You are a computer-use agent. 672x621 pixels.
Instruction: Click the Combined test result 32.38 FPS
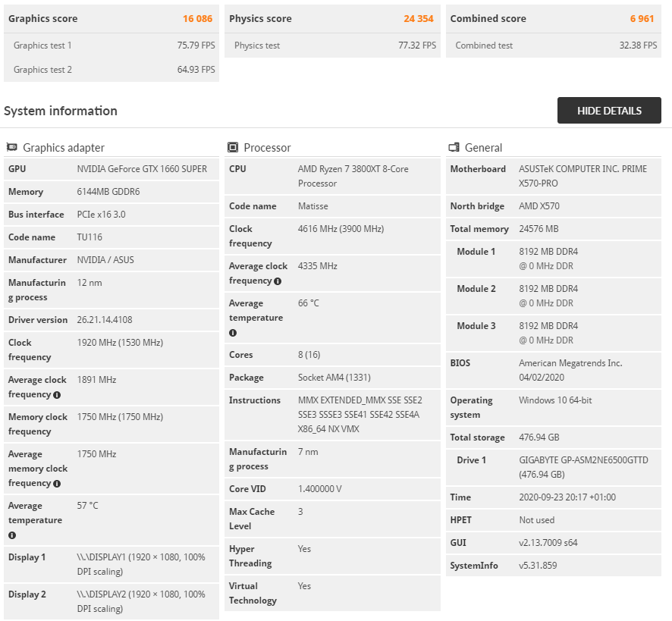coord(638,45)
